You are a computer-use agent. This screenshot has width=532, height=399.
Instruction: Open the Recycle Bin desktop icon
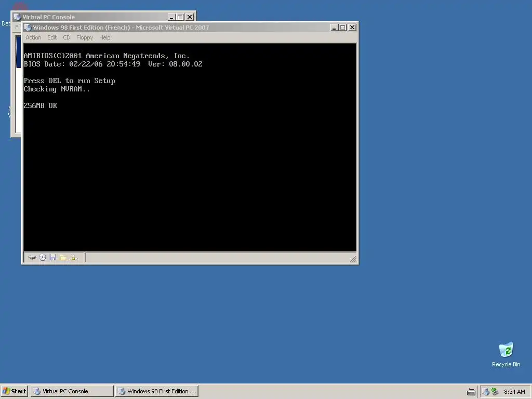point(506,354)
